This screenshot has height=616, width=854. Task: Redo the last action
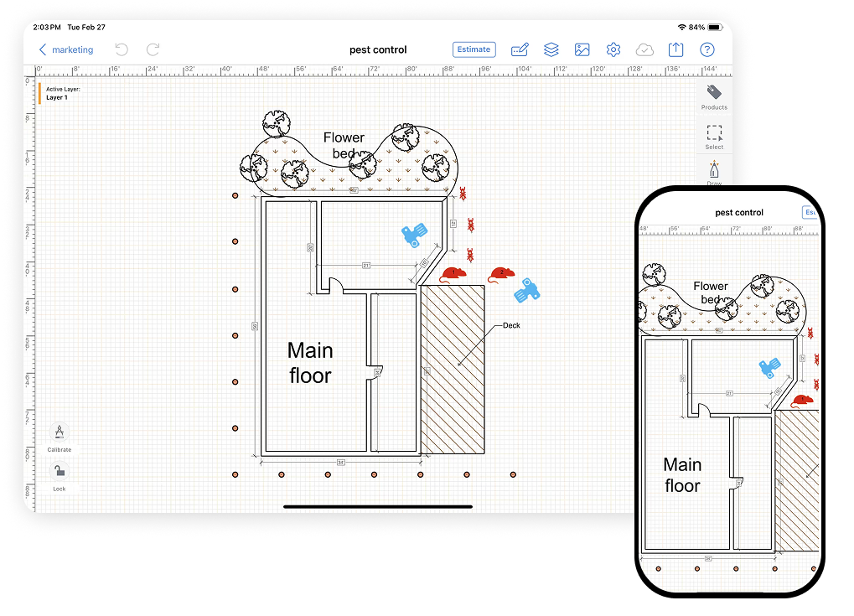pyautogui.click(x=153, y=49)
